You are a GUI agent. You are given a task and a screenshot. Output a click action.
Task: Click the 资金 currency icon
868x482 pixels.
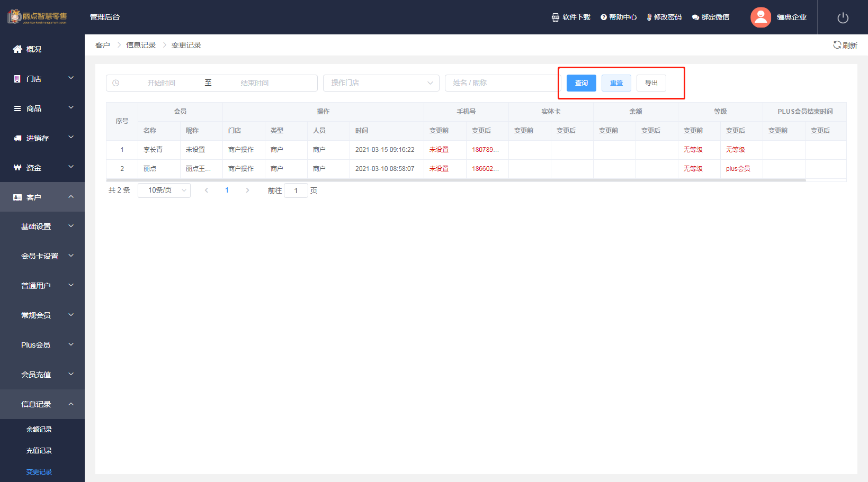[x=17, y=168]
